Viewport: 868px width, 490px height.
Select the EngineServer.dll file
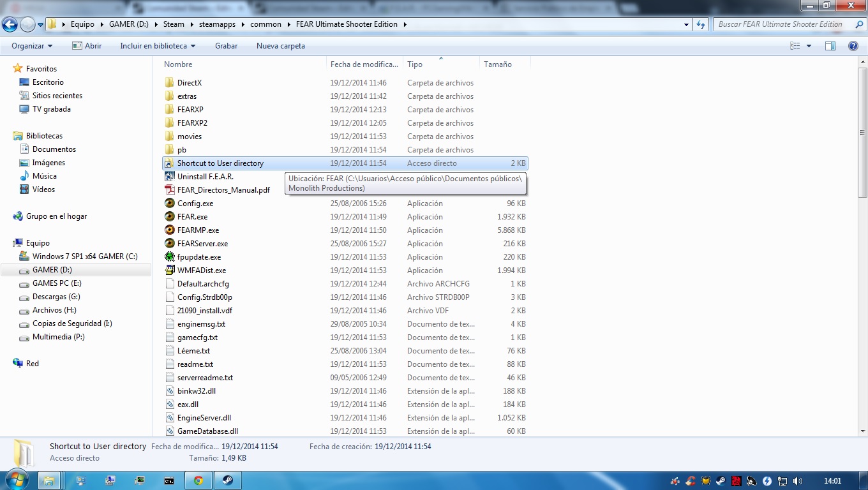(x=204, y=418)
